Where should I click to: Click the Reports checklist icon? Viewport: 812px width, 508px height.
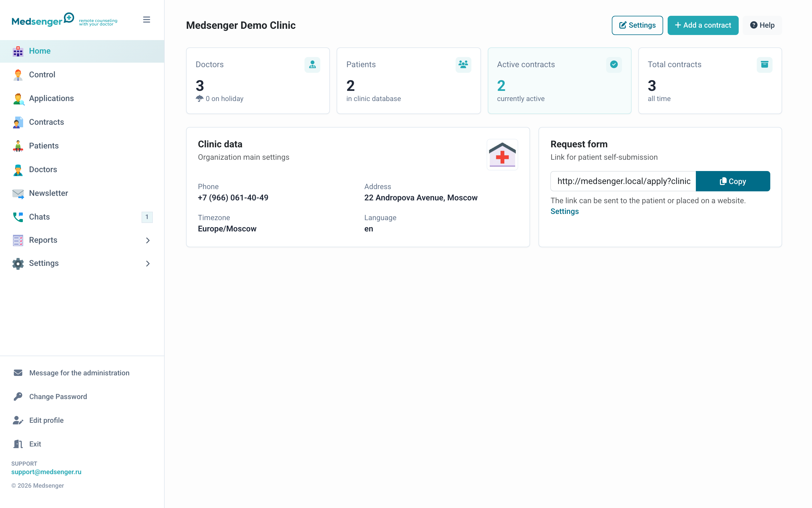tap(18, 240)
